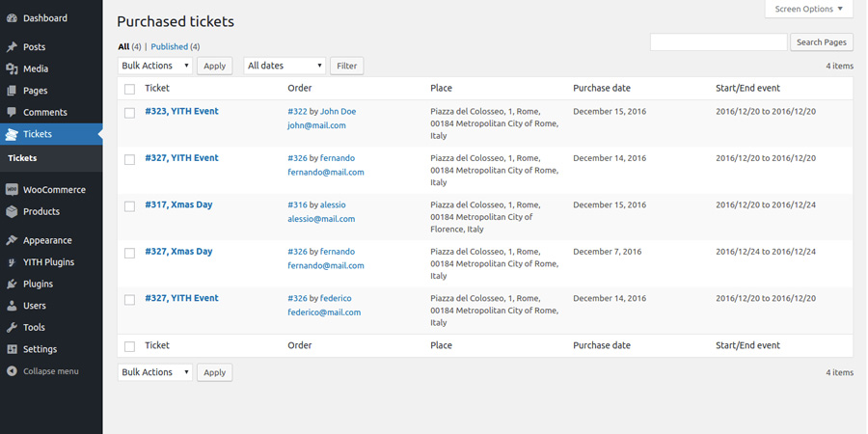Open order #322 link by John Doe
Image resolution: width=868 pixels, height=434 pixels.
[x=297, y=112]
